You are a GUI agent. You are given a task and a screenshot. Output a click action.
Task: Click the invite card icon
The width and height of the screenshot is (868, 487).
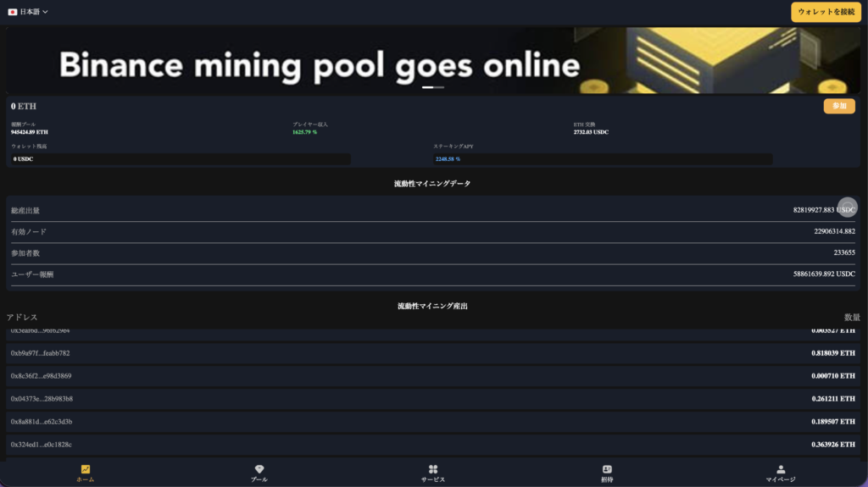pyautogui.click(x=607, y=469)
